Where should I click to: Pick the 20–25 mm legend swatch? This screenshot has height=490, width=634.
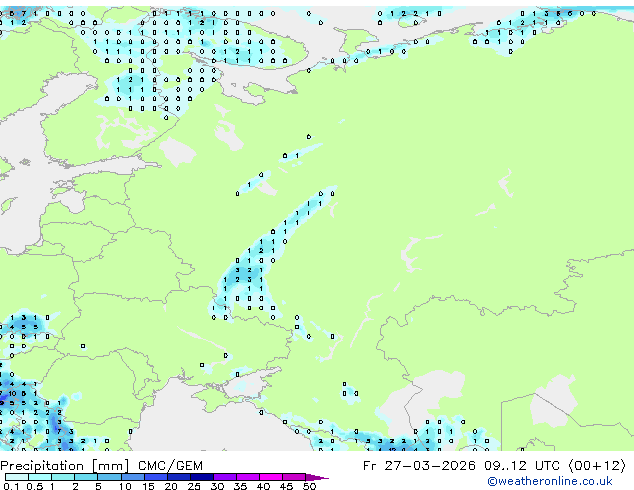[178, 477]
